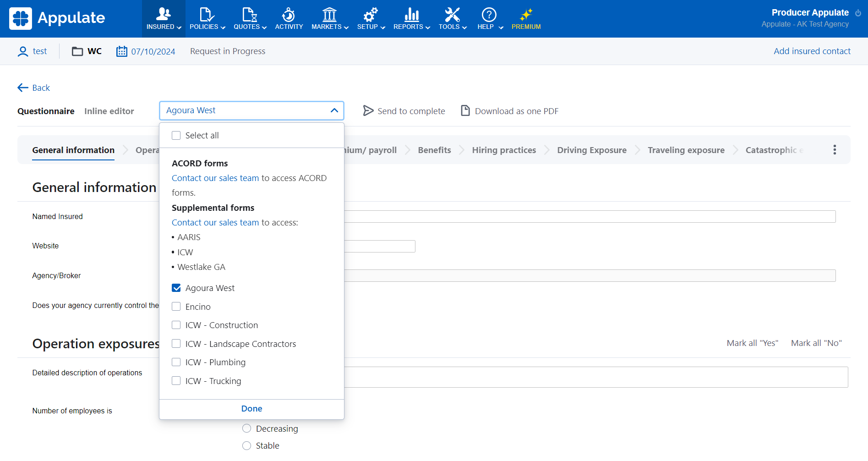Switch to Inline editor view
This screenshot has width=868, height=461.
pos(109,111)
